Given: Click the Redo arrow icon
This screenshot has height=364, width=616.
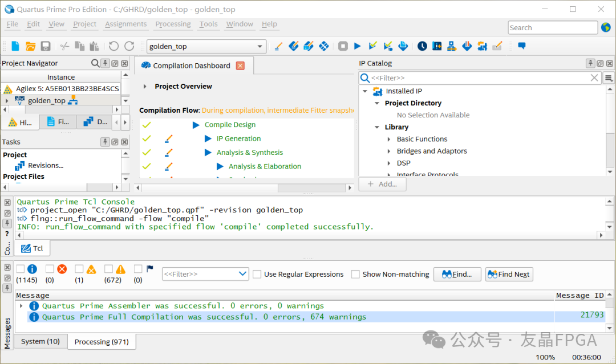Looking at the screenshot, I should point(129,46).
